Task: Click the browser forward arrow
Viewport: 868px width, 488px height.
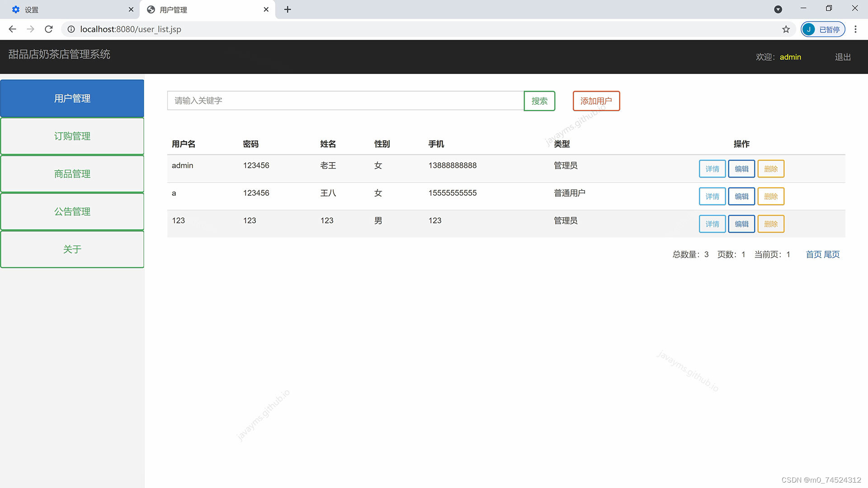Action: click(30, 29)
